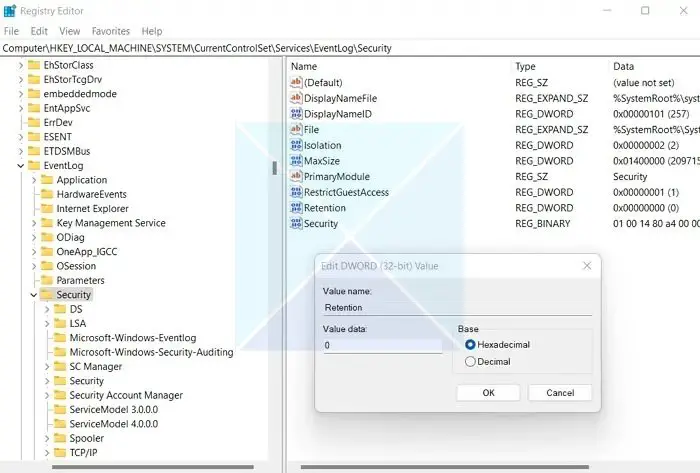Open the Help menu
The width and height of the screenshot is (700, 473).
click(152, 31)
